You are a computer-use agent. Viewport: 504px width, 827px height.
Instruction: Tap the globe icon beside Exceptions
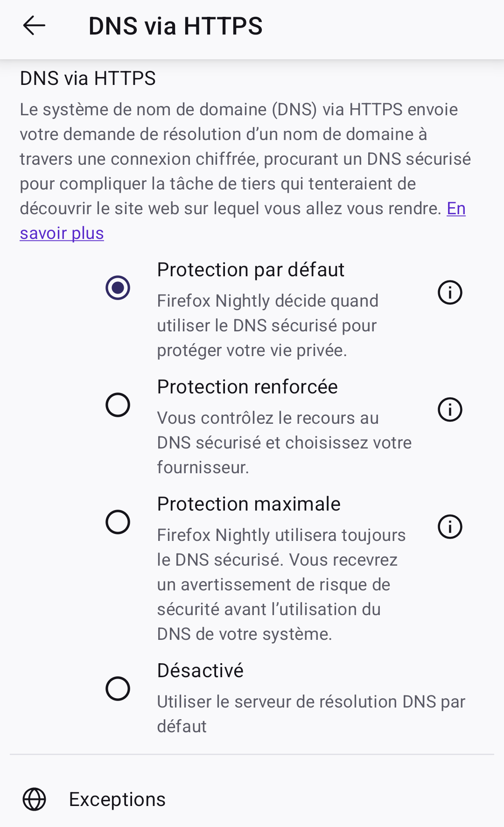[x=35, y=799]
